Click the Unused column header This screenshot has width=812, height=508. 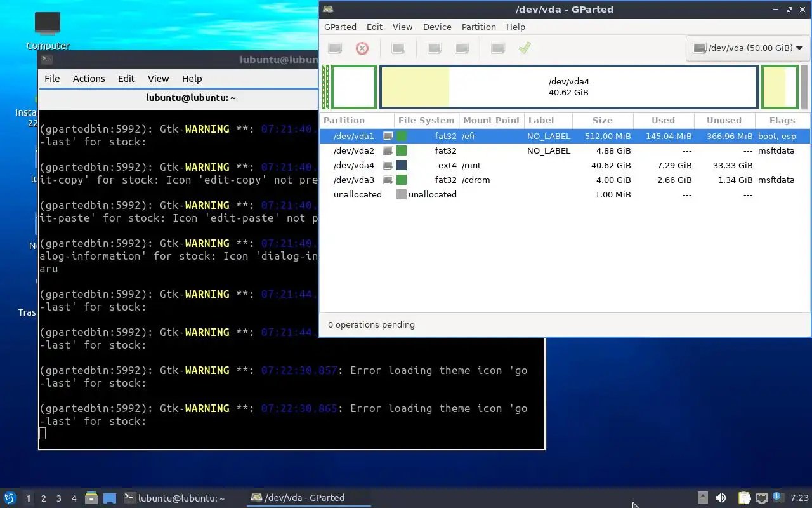coord(724,120)
